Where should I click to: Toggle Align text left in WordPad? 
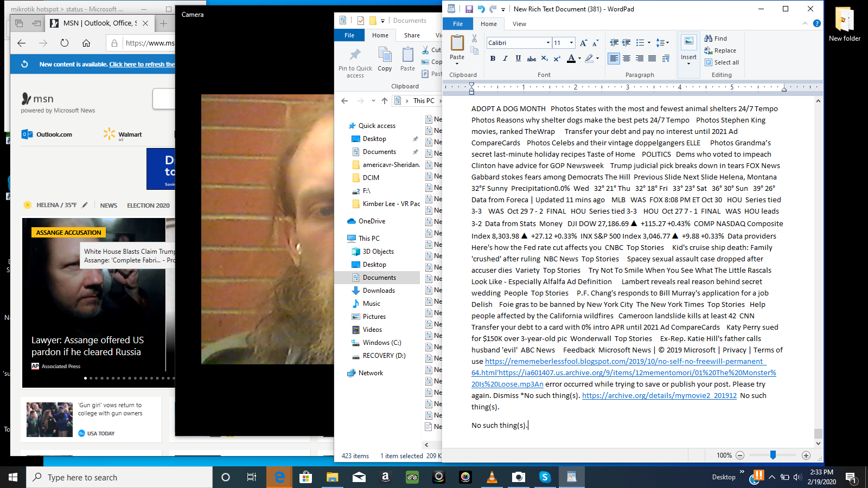[614, 59]
